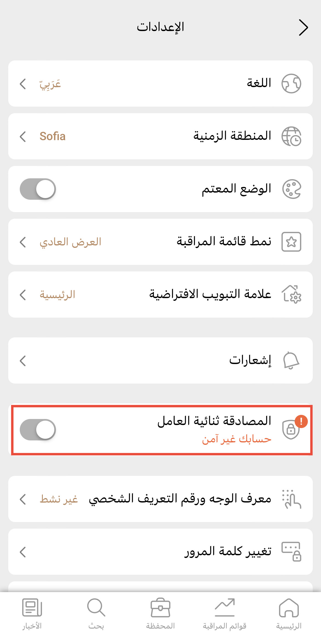Tap the star watchlist style icon
The image size is (321, 644).
point(291,242)
